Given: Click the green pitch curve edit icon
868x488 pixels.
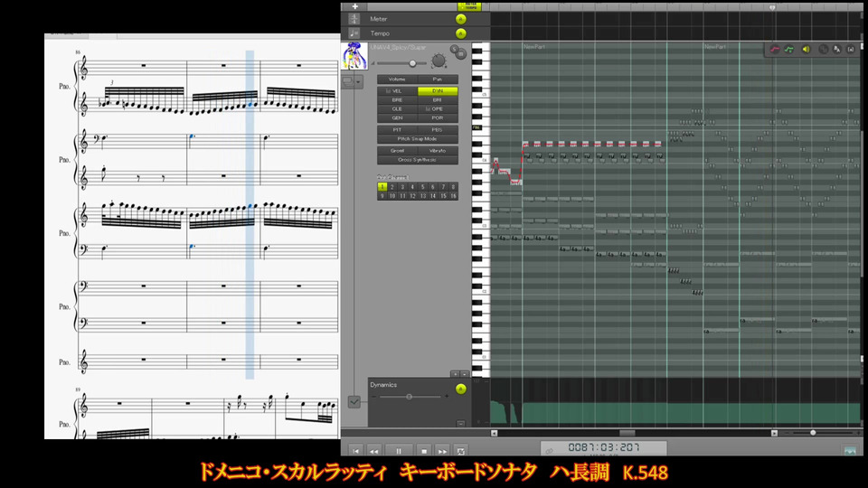Looking at the screenshot, I should coord(789,50).
